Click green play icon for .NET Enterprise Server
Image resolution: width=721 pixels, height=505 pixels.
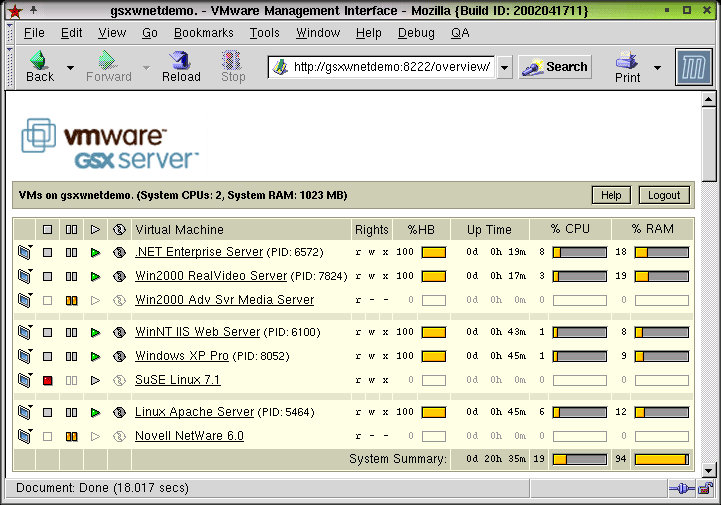(95, 252)
